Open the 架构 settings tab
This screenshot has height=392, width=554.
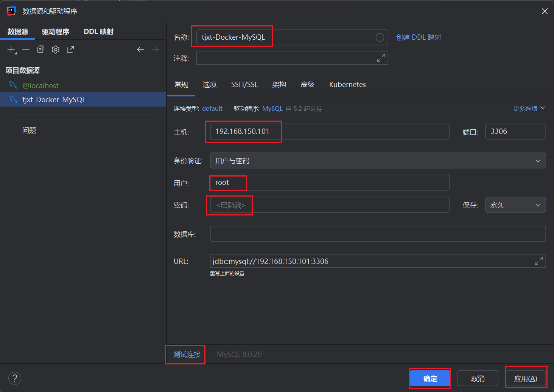[279, 84]
